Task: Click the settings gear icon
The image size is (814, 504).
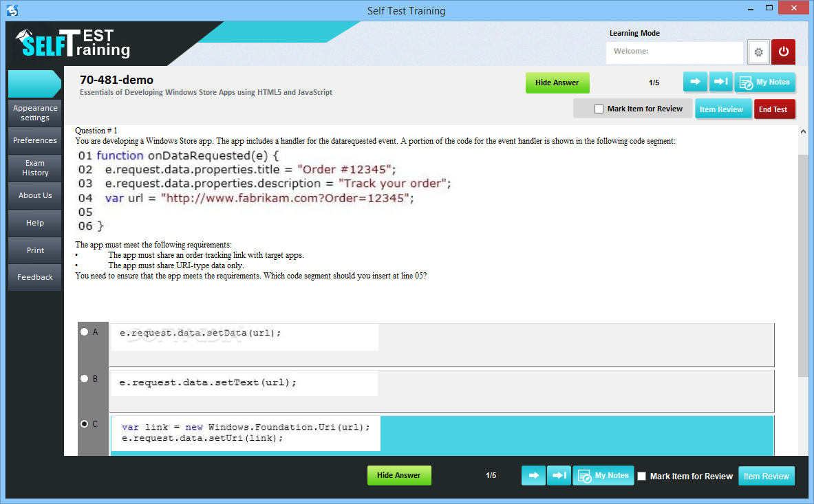Action: [758, 52]
